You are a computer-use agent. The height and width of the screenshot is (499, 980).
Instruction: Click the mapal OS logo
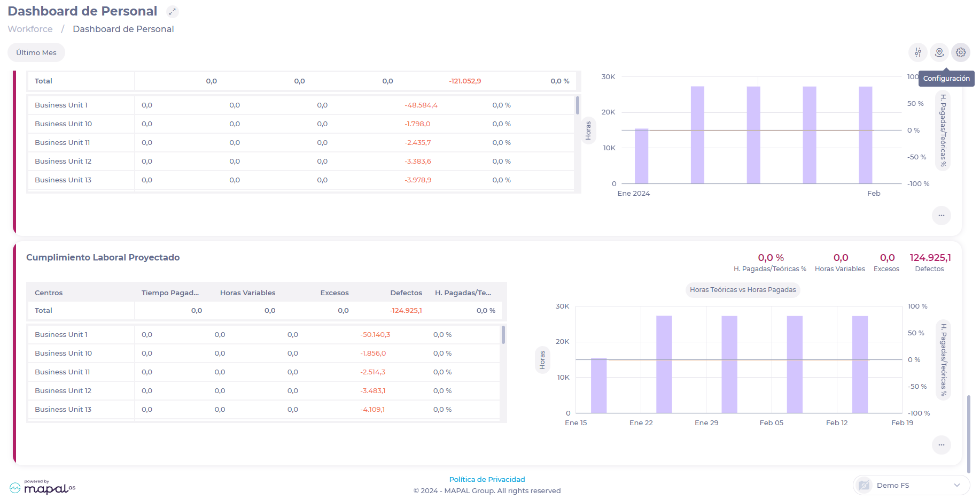43,487
